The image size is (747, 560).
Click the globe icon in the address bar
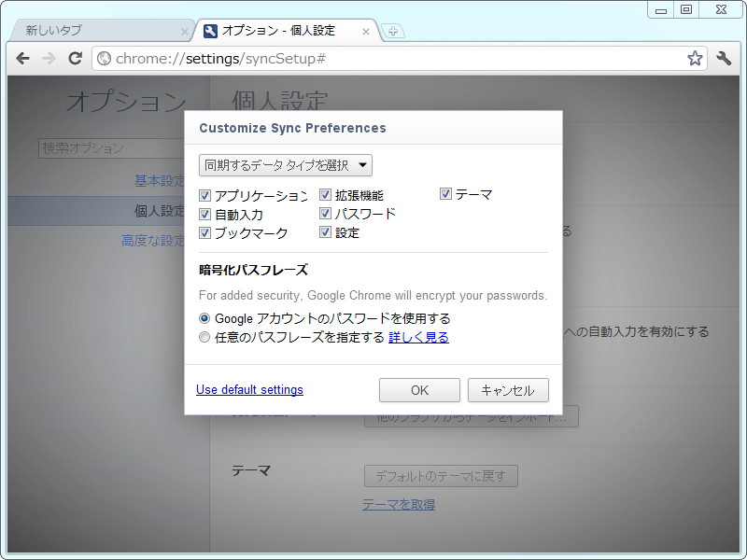(104, 59)
